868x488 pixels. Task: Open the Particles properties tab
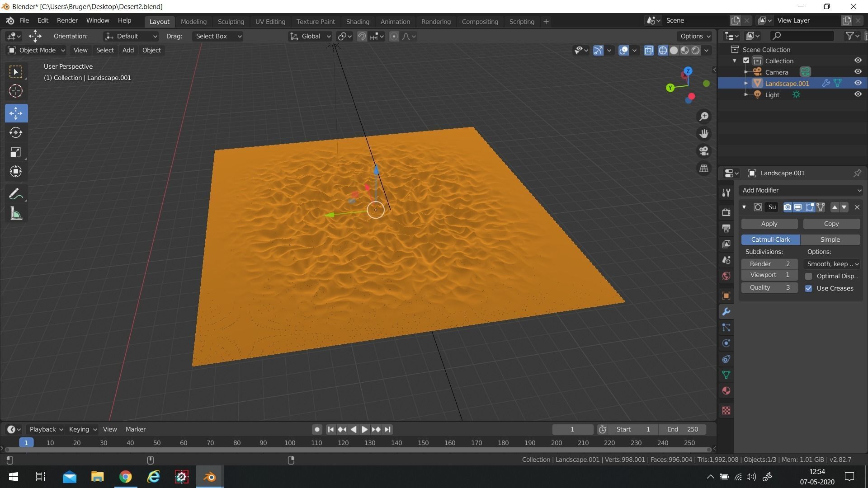[726, 328]
